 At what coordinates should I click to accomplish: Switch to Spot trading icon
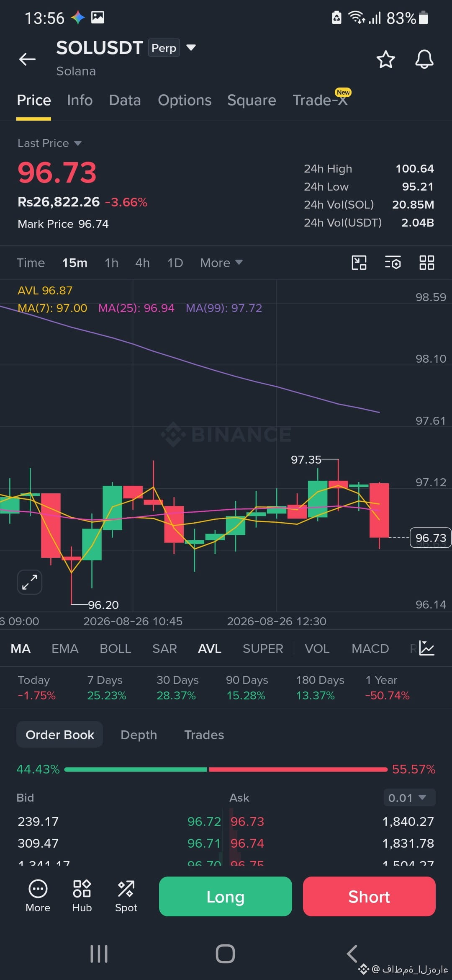[x=126, y=896]
